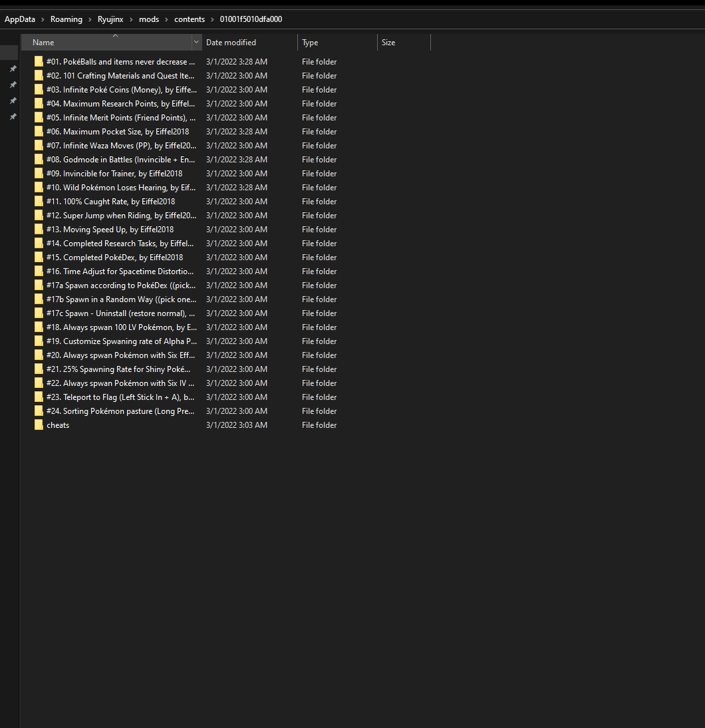Select #20 Always spwan Pokémon with Six Eff
Screen dimensions: 705x728
[120, 355]
